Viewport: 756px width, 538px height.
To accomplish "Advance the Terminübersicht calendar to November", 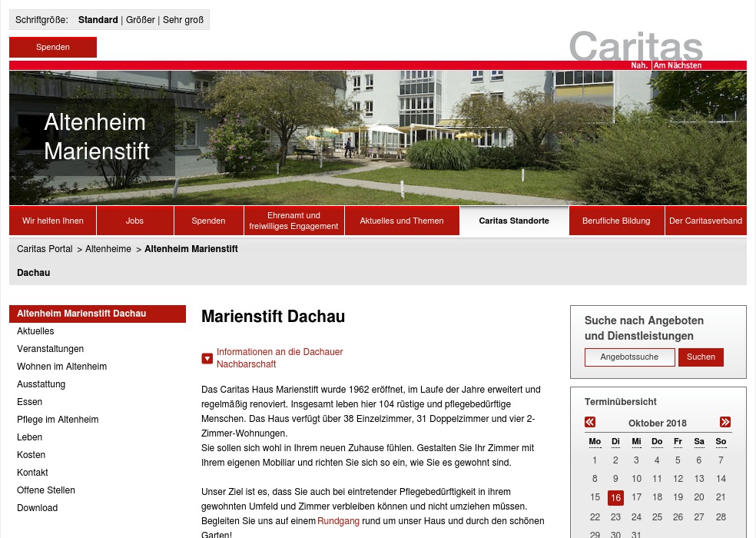I will (725, 422).
